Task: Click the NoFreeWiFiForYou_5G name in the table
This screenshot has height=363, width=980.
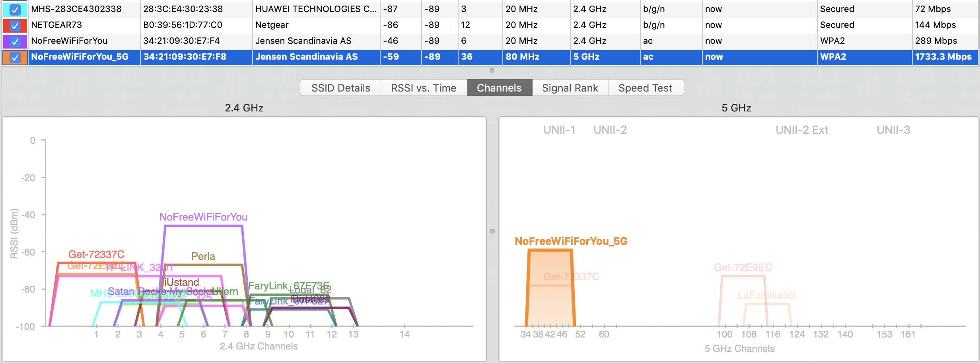Action: [x=80, y=57]
